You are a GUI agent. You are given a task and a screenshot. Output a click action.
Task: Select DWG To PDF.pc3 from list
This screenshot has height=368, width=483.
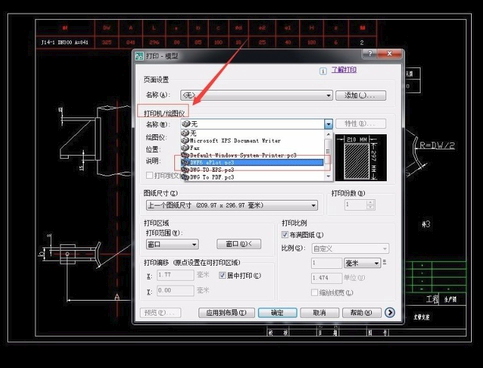coord(252,177)
